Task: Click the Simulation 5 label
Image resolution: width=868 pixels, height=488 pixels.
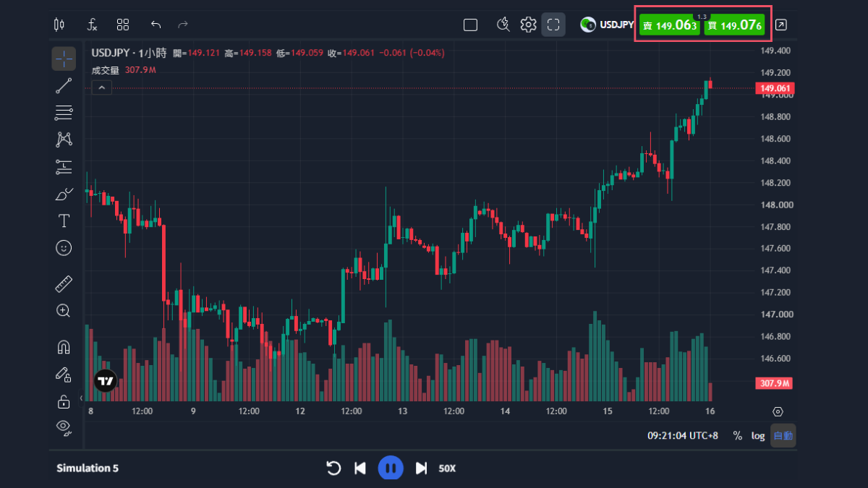Action: (88, 468)
